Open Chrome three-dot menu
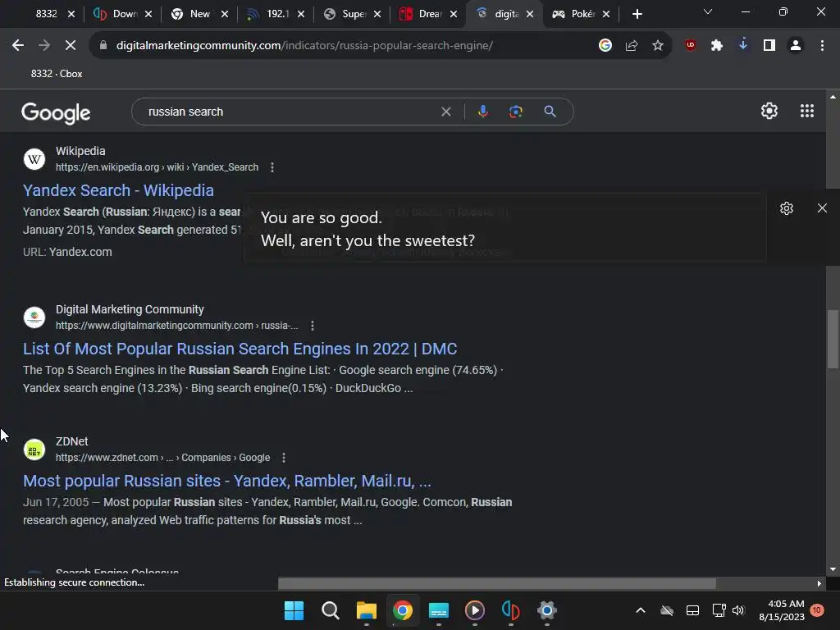This screenshot has width=840, height=630. 822,46
